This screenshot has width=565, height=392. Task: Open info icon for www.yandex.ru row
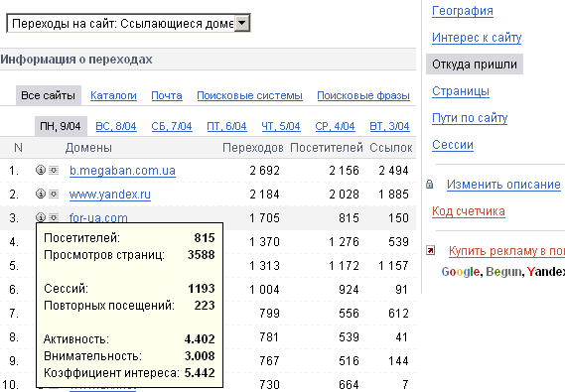[41, 194]
